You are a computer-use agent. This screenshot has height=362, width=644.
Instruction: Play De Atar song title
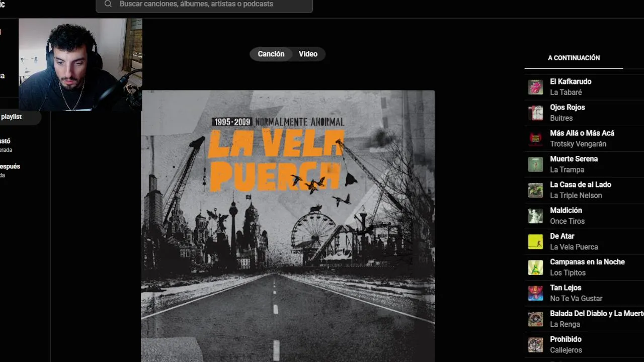pyautogui.click(x=562, y=236)
